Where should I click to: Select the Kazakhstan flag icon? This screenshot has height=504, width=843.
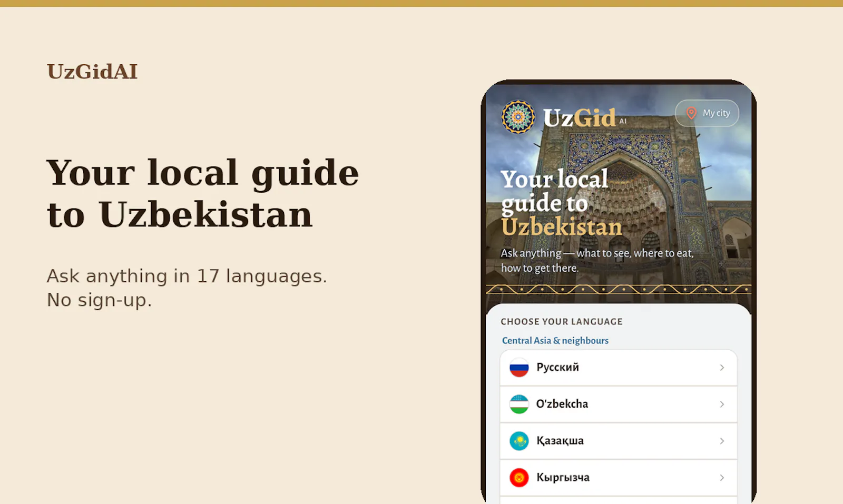[x=519, y=441]
